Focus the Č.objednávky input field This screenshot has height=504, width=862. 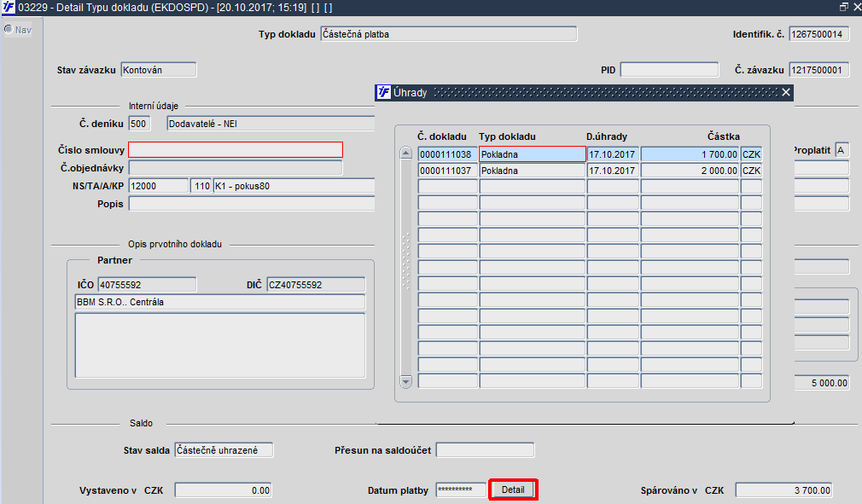[x=236, y=167]
